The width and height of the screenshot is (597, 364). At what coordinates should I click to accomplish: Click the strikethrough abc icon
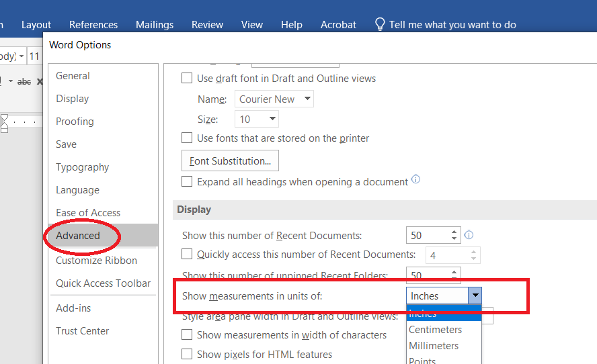(24, 81)
